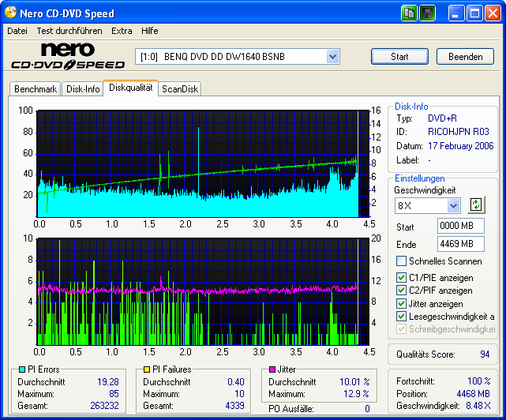The width and height of the screenshot is (506, 420).
Task: Click the Nero CD-DVD Speed logo
Action: [68, 56]
